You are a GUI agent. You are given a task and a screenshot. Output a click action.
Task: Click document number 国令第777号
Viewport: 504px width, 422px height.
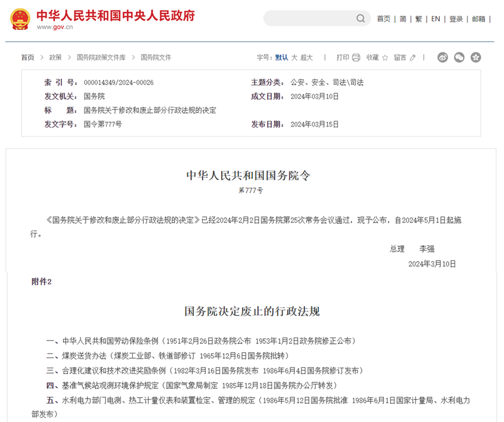pos(103,124)
